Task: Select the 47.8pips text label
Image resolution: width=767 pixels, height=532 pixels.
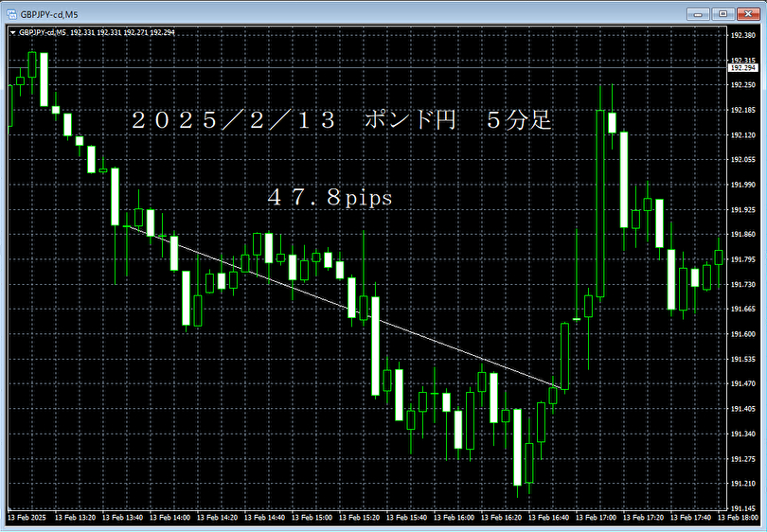Action: tap(330, 199)
